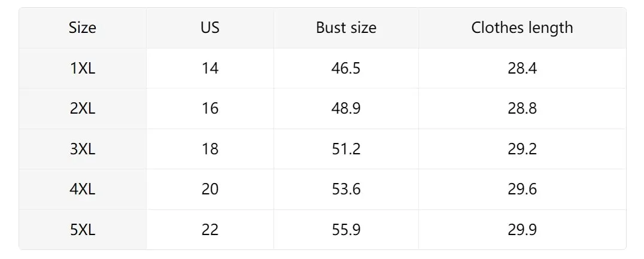The width and height of the screenshot is (644, 259).
Task: Select the 28.4 clothes length cell
Action: pyautogui.click(x=522, y=68)
